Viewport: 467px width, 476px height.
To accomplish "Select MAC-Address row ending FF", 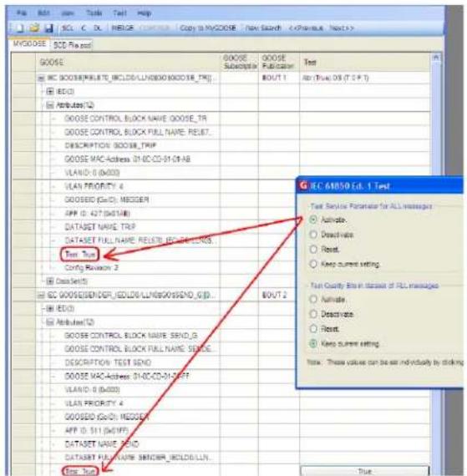I will click(x=127, y=376).
